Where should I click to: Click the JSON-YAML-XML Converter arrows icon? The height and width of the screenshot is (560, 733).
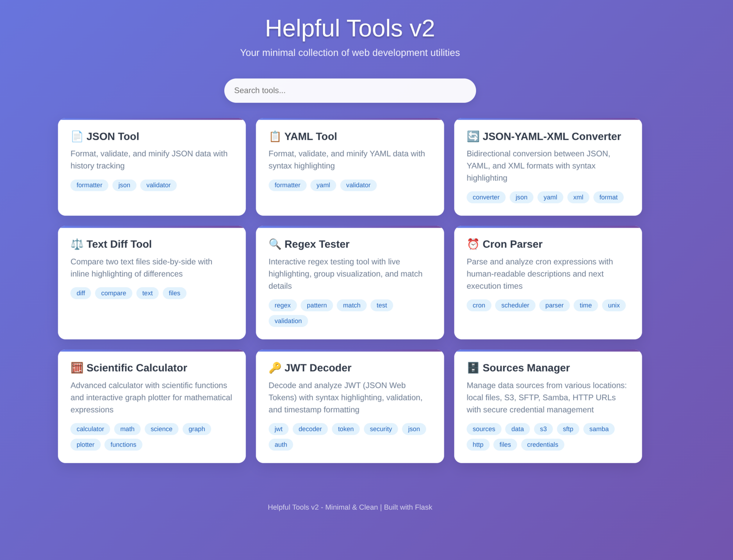click(473, 136)
